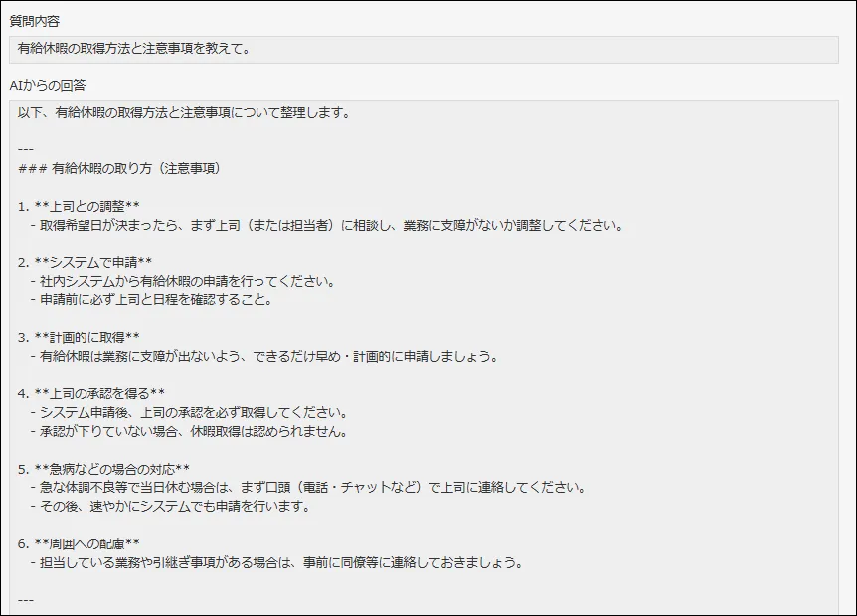Click item 2. **システムで申請**
This screenshot has width=857, height=616.
click(x=85, y=262)
